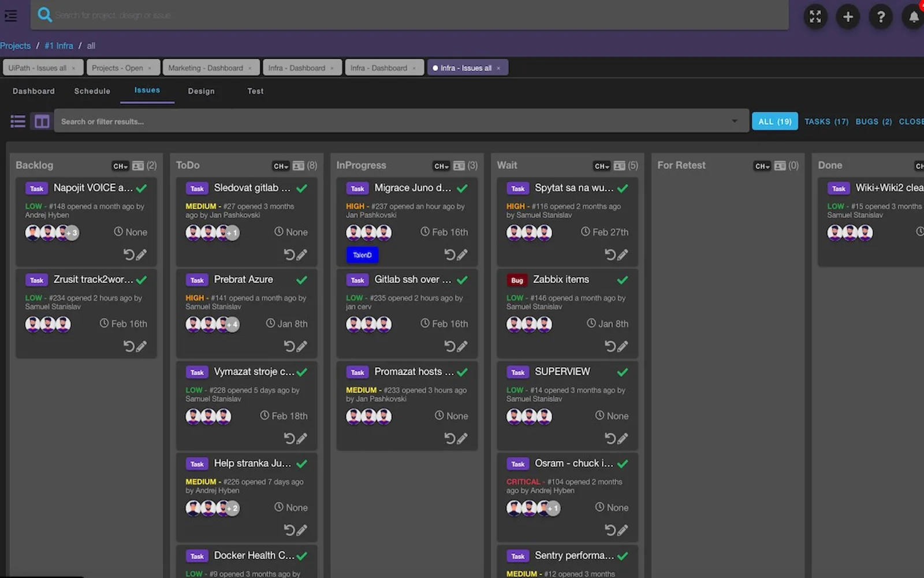Close the UiPath - Issues all tab
Image resolution: width=924 pixels, height=578 pixels.
click(x=73, y=68)
